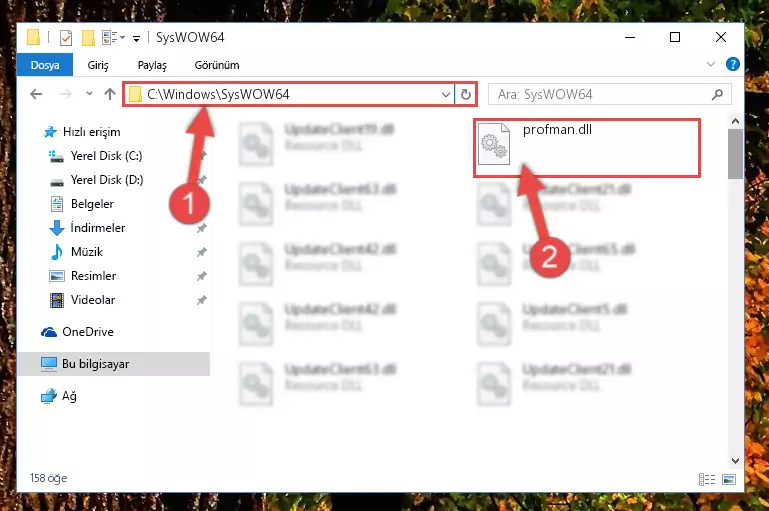Screen dimensions: 769x511
Task: Open the Dosya menu tab
Action: tap(45, 65)
